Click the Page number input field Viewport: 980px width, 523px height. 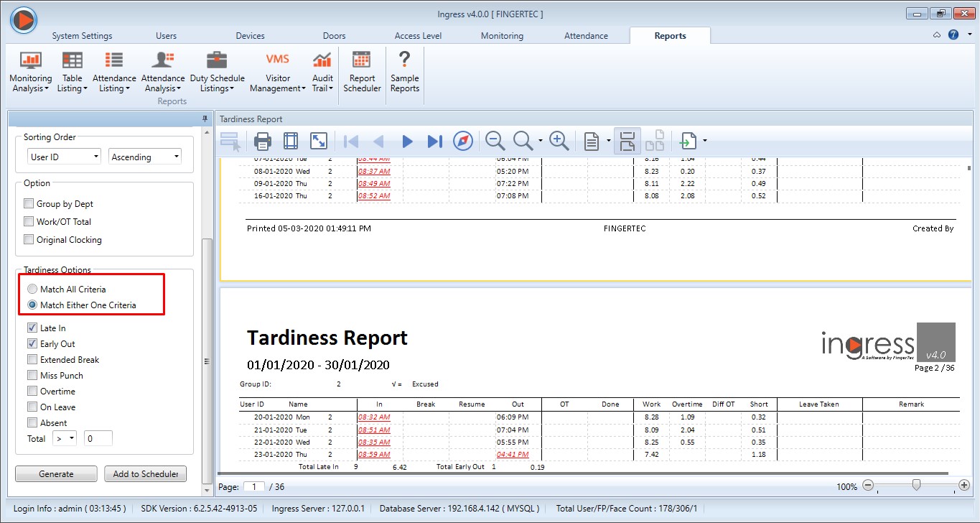[x=254, y=486]
